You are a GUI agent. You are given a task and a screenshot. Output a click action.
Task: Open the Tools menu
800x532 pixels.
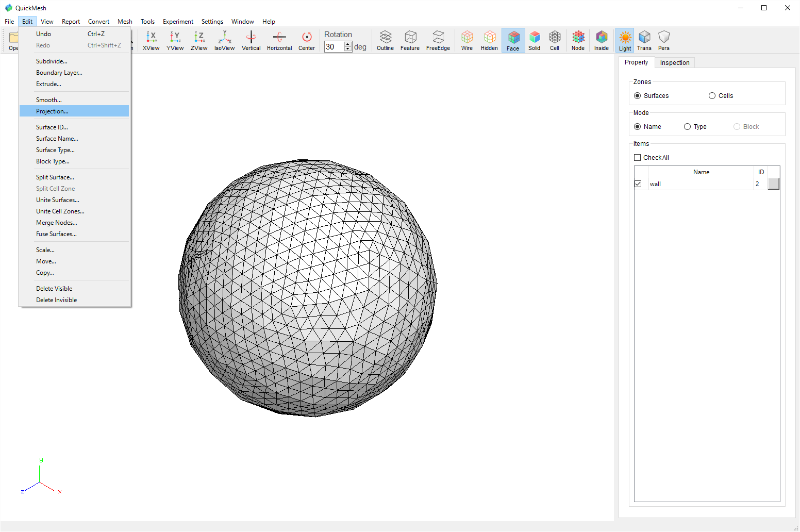click(147, 22)
